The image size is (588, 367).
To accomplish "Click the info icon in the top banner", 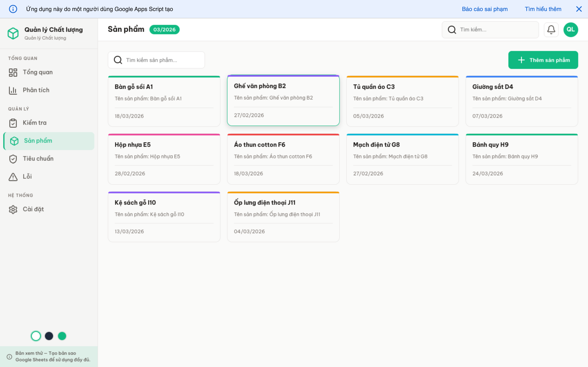I will pos(13,9).
